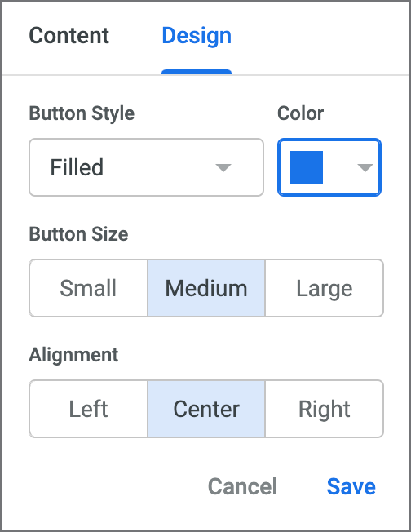411x532 pixels.
Task: Open the Button Style dropdown showing Filled
Action: [x=146, y=167]
